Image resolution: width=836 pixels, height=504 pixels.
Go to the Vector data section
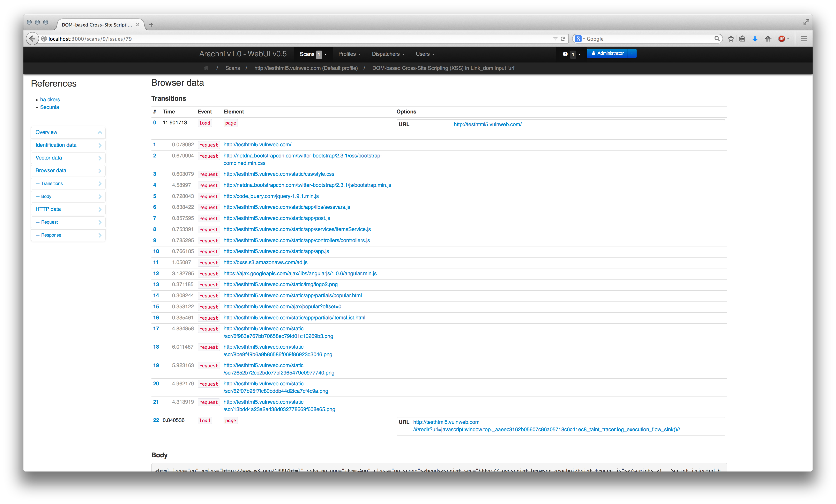point(68,158)
